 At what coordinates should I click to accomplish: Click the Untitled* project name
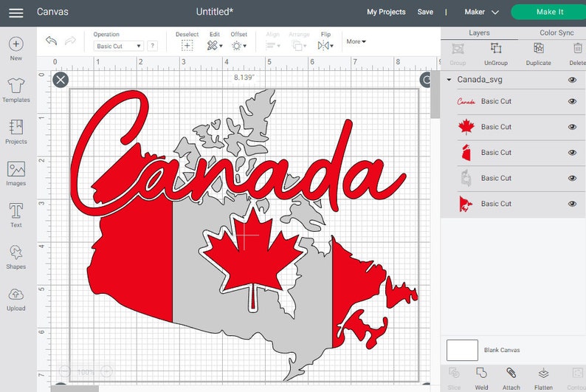(215, 12)
